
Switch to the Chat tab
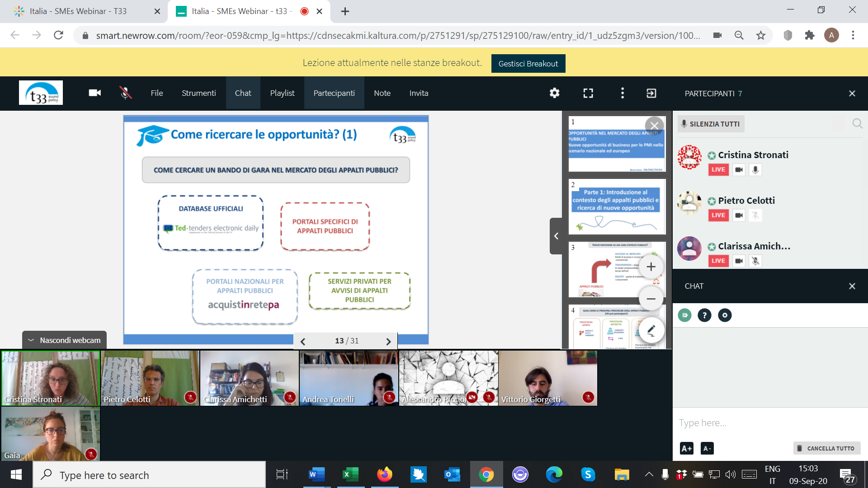coord(243,93)
